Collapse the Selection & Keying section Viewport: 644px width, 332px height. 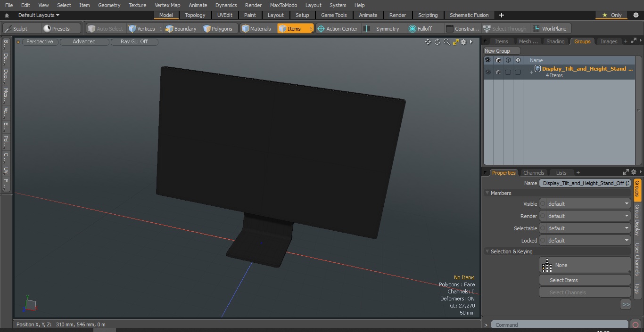coord(487,251)
